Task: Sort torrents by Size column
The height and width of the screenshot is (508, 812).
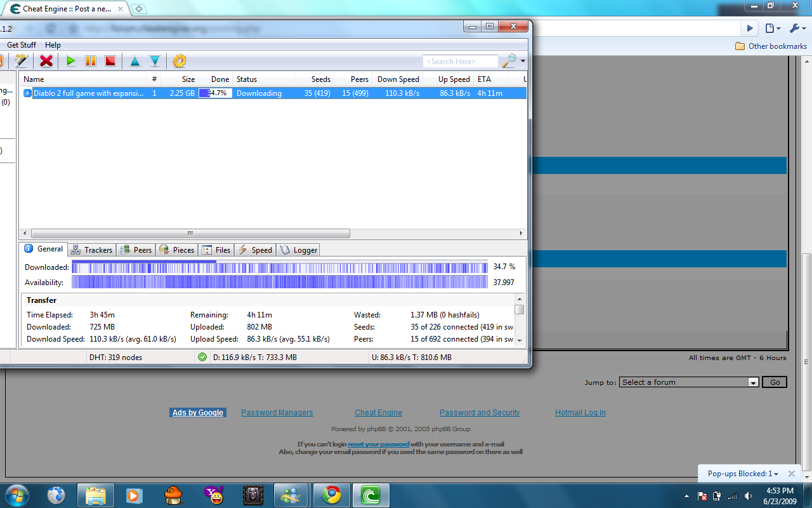Action: tap(180, 79)
